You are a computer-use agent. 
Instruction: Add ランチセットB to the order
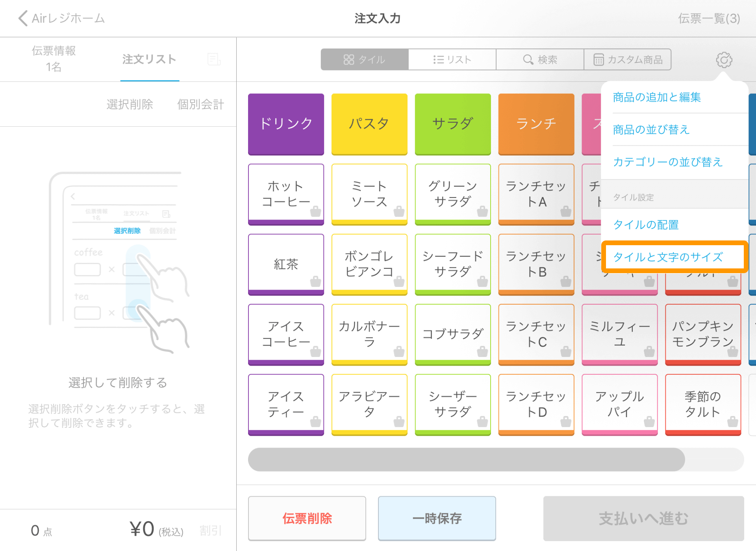pos(536,264)
